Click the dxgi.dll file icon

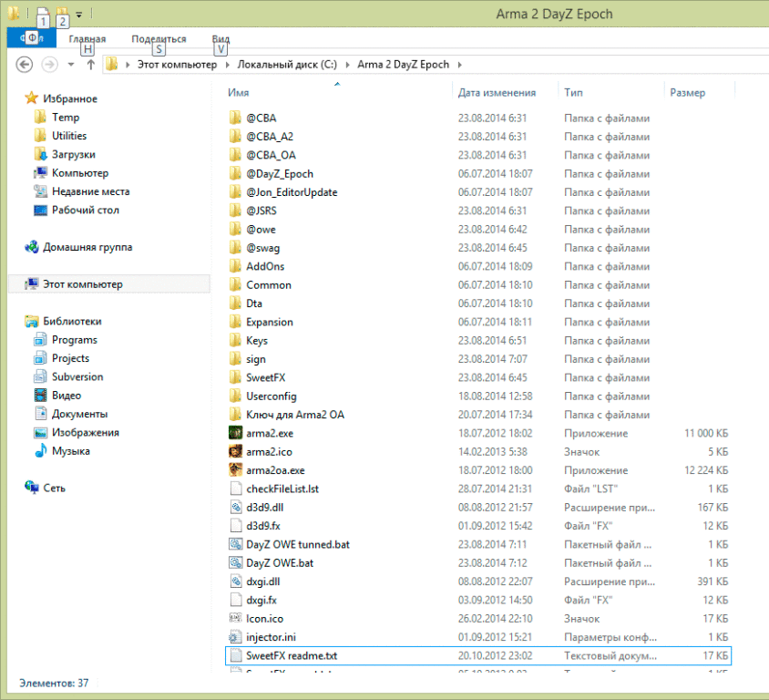pyautogui.click(x=235, y=582)
